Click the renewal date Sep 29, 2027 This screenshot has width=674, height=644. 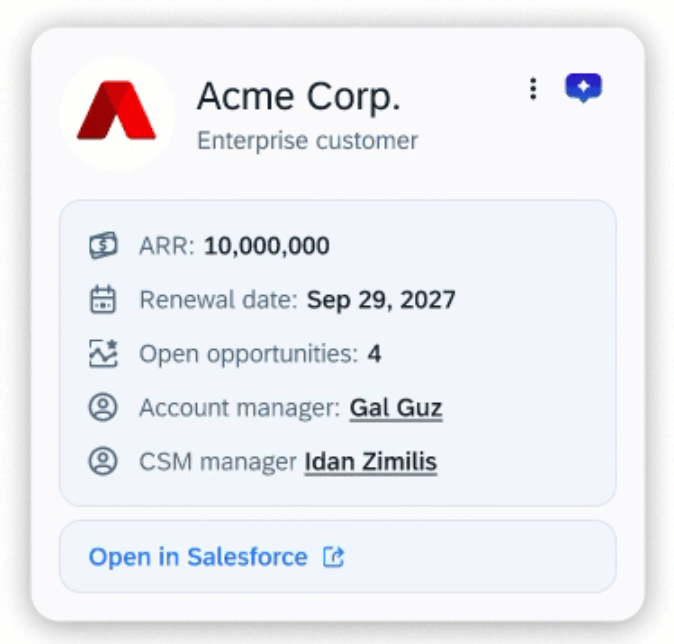(381, 300)
